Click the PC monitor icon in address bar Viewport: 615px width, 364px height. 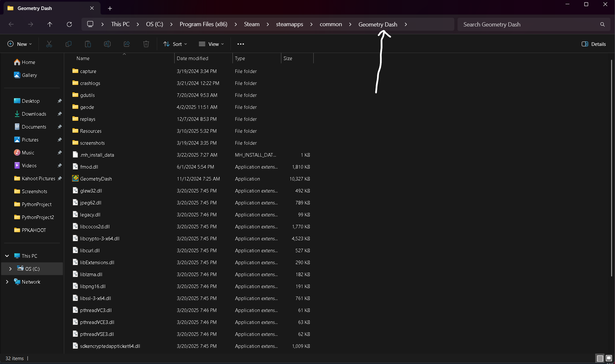click(x=90, y=24)
